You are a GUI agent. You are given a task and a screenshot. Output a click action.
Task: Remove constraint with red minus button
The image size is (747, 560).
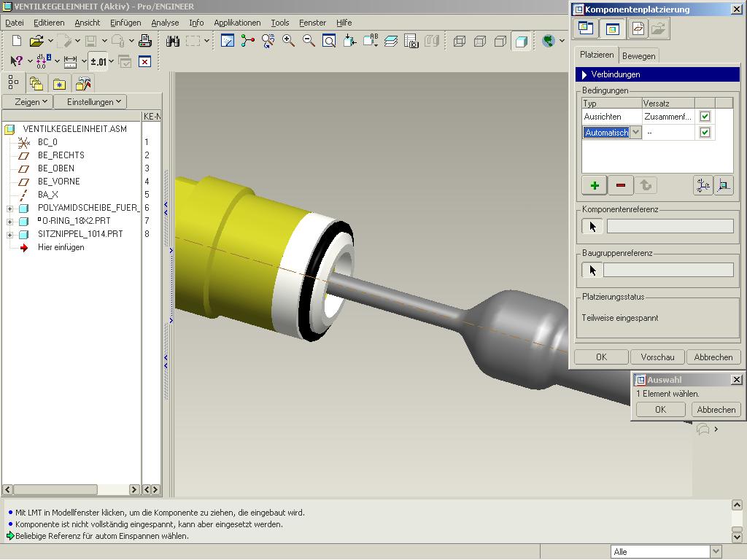pyautogui.click(x=620, y=185)
